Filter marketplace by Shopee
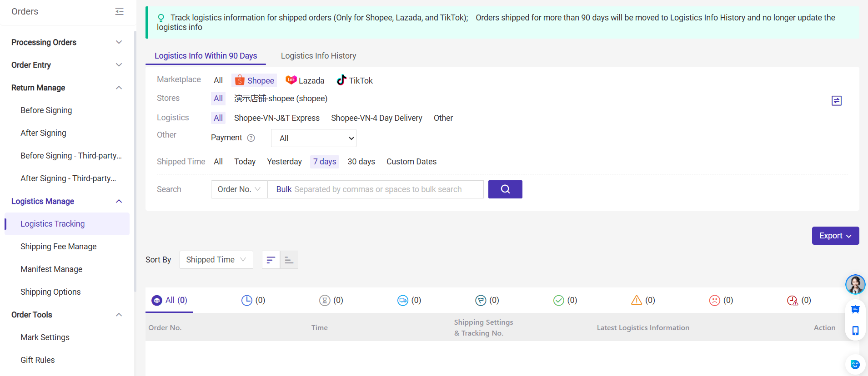Screen dimensions: 868x376 (254, 80)
